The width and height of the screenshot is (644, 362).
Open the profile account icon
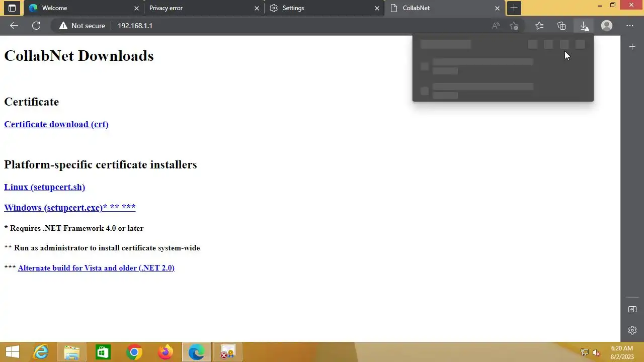point(607,26)
